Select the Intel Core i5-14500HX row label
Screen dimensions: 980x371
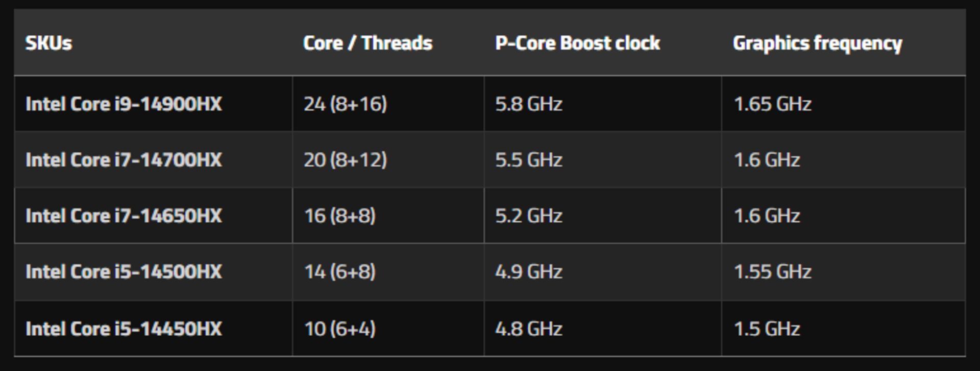(124, 271)
